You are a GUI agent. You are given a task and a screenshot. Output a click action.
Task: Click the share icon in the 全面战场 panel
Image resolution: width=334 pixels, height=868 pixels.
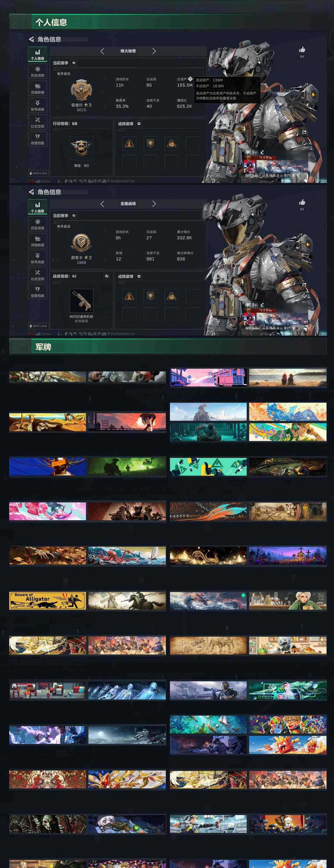(x=304, y=285)
